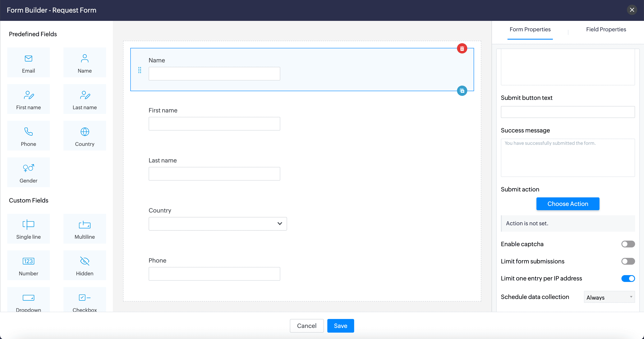644x339 pixels.
Task: Select the Form Properties tab
Action: pyautogui.click(x=530, y=30)
